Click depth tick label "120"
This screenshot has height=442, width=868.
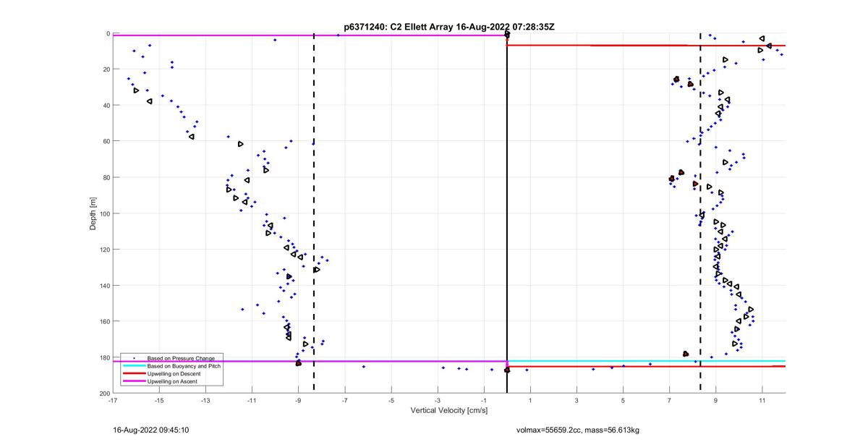(x=104, y=250)
